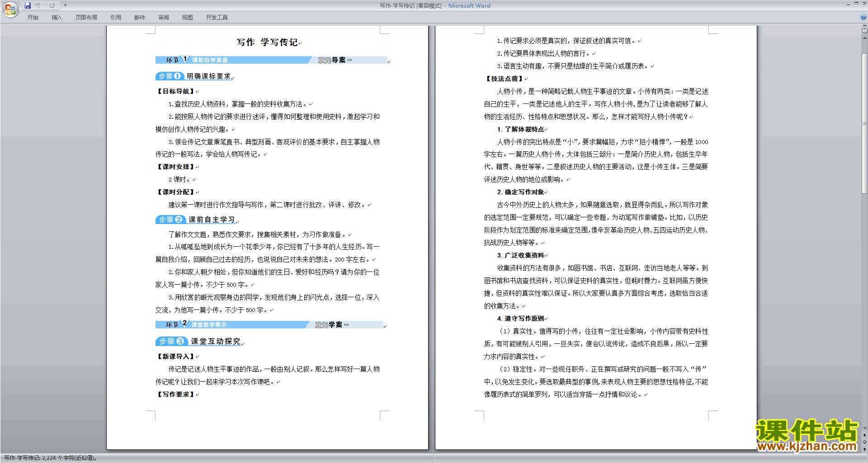Click the 步骤1 明确课标要求 heading
This screenshot has width=868, height=463.
point(194,76)
